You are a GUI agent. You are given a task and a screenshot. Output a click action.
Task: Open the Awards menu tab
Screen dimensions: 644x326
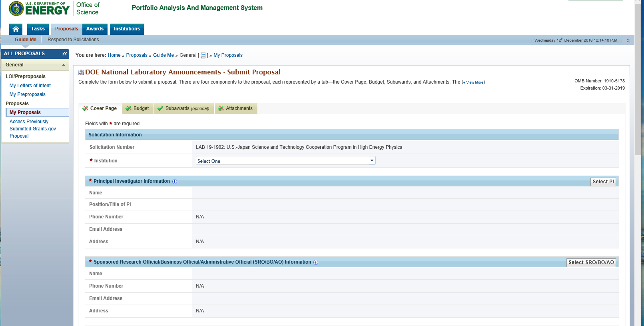coord(95,29)
